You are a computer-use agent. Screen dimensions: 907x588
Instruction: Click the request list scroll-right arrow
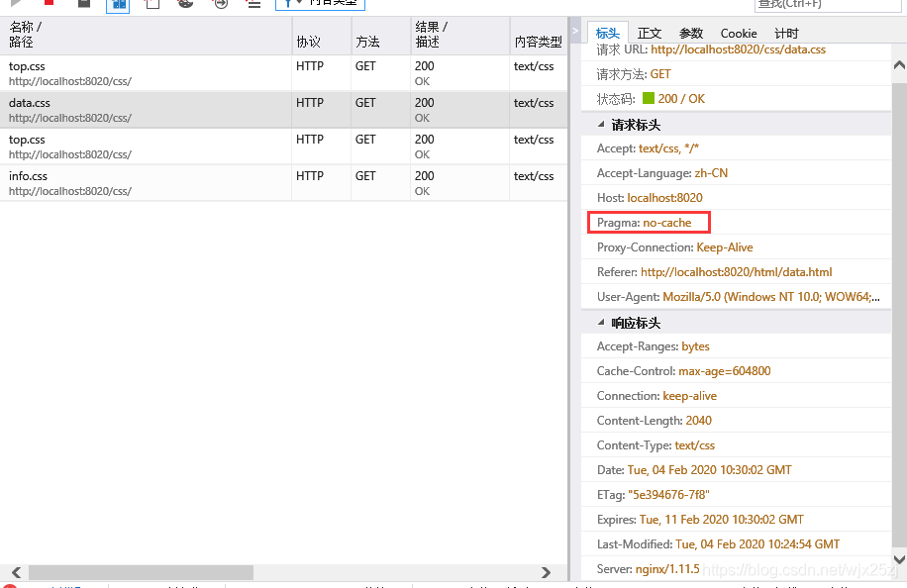click(x=546, y=572)
